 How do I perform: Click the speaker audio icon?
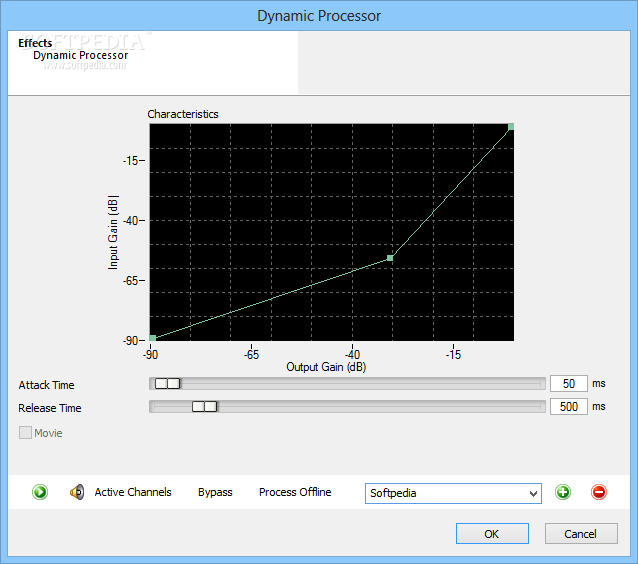click(77, 492)
